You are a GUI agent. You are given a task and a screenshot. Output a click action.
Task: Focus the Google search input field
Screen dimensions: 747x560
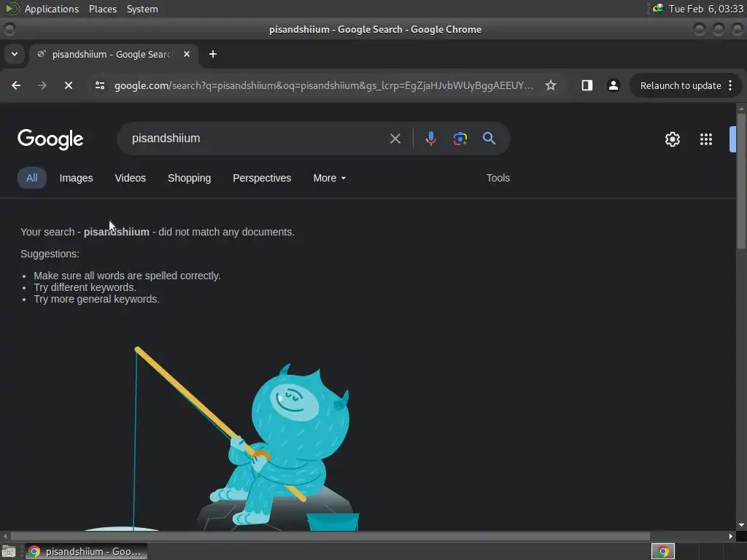click(x=258, y=139)
